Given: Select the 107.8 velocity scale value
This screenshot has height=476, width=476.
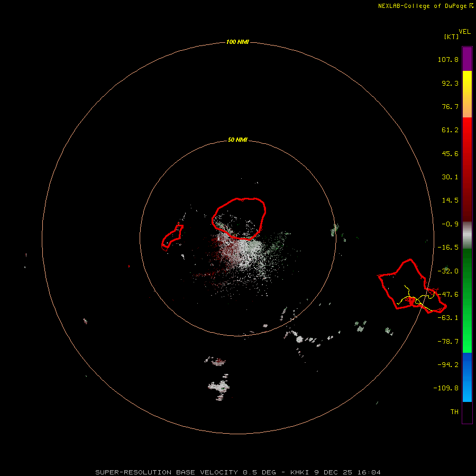Looking at the screenshot, I should 448,59.
